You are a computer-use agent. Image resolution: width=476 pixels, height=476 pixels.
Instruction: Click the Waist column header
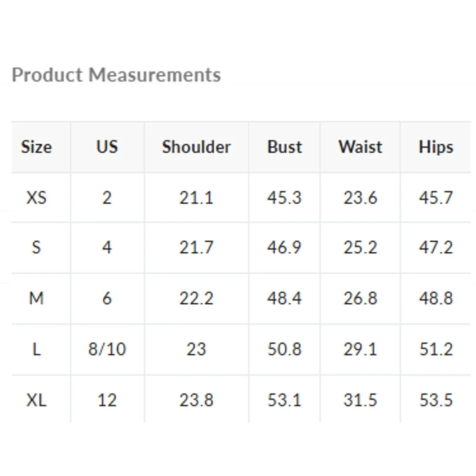pos(360,147)
